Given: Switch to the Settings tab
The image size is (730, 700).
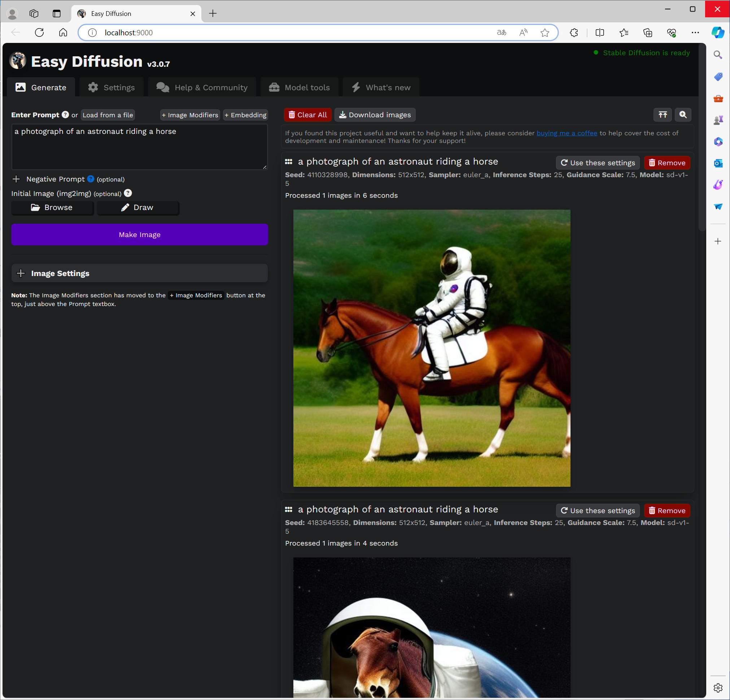Looking at the screenshot, I should point(112,87).
